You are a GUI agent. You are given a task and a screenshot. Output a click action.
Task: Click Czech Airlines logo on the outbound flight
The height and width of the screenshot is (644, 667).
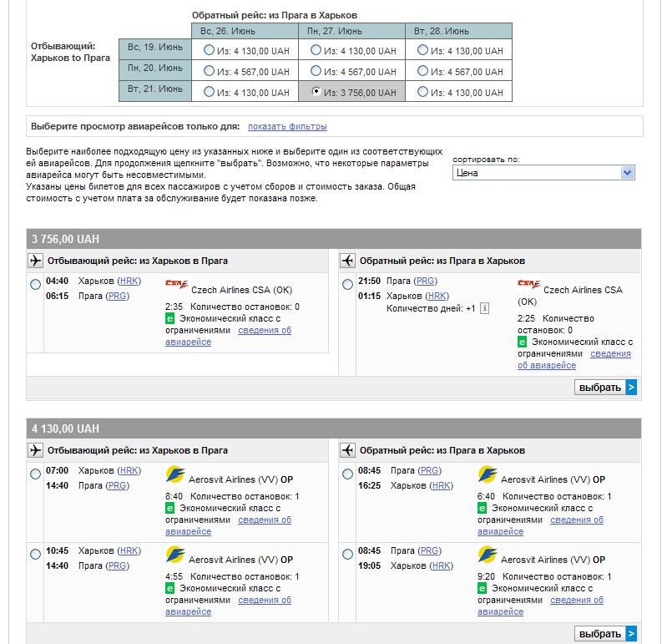click(177, 285)
